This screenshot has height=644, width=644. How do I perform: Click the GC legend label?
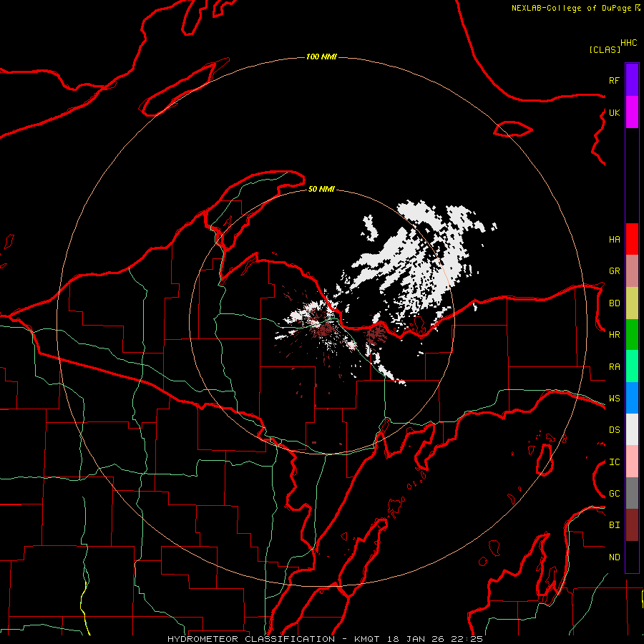click(614, 494)
